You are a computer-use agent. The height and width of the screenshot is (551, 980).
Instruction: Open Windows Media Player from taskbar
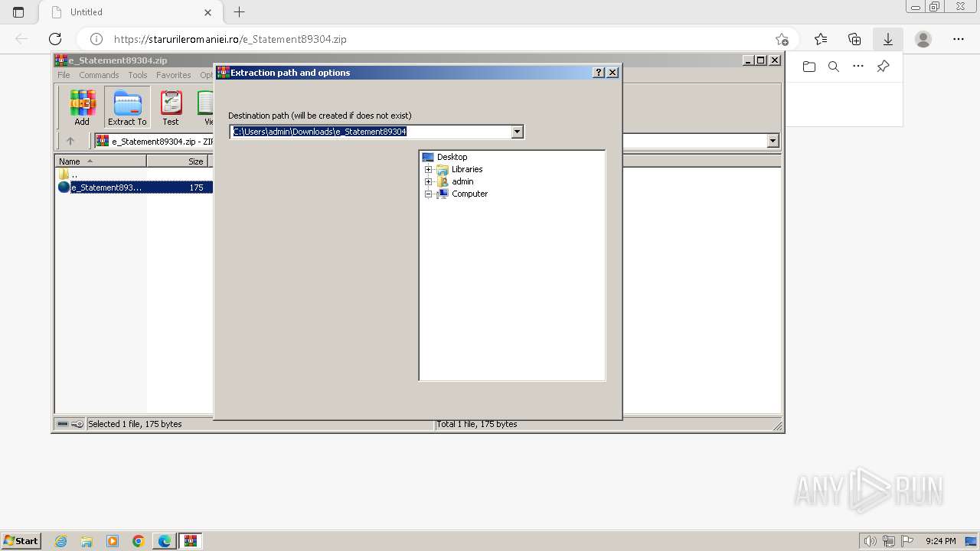(x=113, y=541)
